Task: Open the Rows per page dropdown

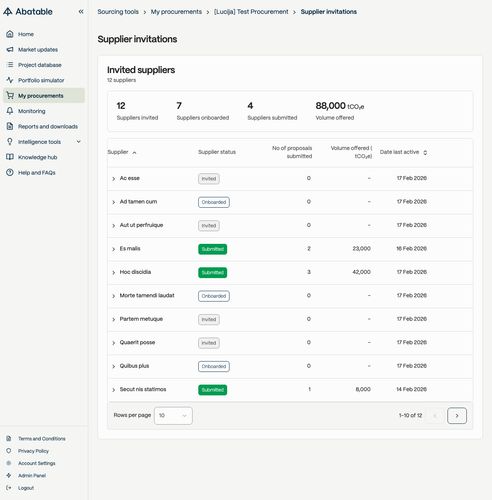Action: coord(173,415)
